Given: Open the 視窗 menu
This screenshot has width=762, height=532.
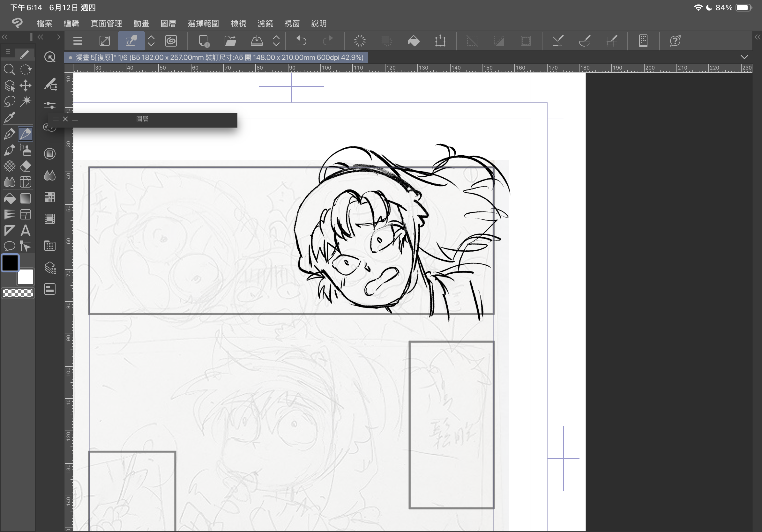Looking at the screenshot, I should point(292,24).
